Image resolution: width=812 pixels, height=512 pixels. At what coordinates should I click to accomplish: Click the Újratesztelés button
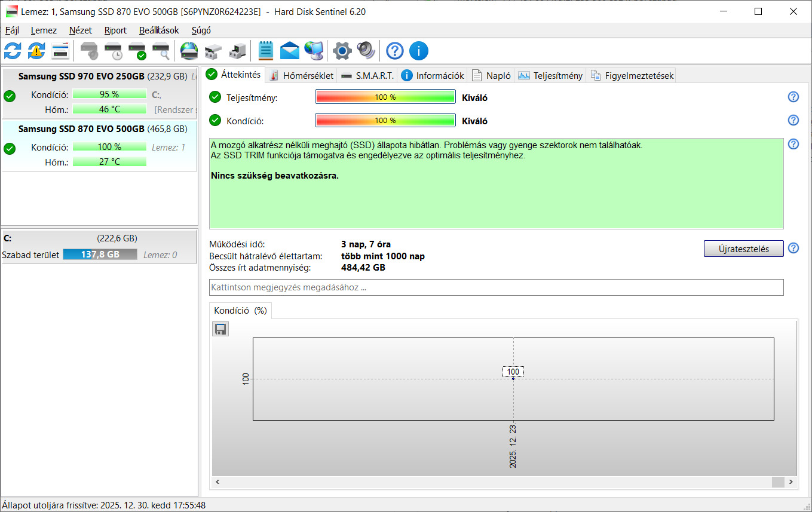[743, 249]
